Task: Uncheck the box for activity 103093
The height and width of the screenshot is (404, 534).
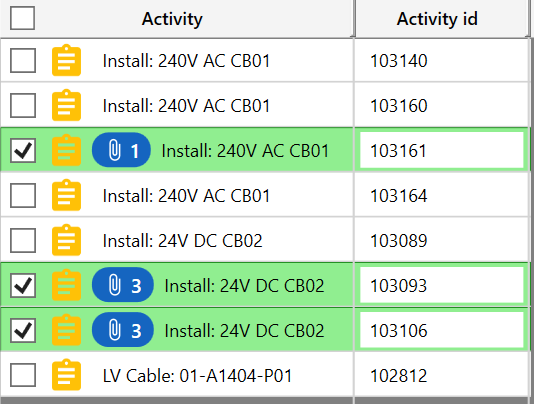Action: pos(23,285)
